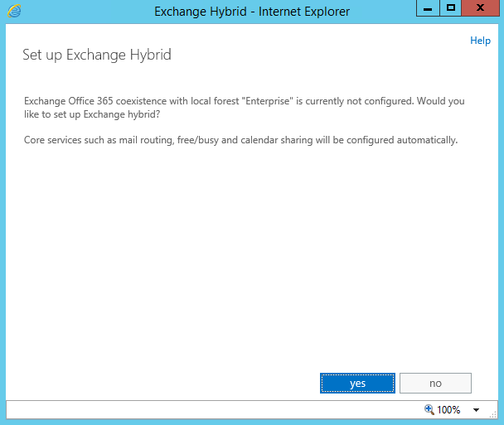504x425 pixels.
Task: Click the Internet Explorer logo icon
Action: click(14, 12)
